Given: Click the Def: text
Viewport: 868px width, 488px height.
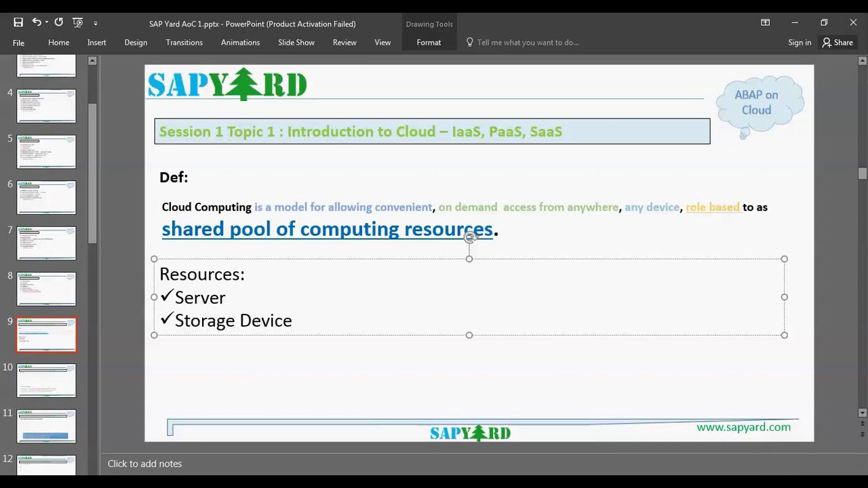Looking at the screenshot, I should tap(174, 178).
